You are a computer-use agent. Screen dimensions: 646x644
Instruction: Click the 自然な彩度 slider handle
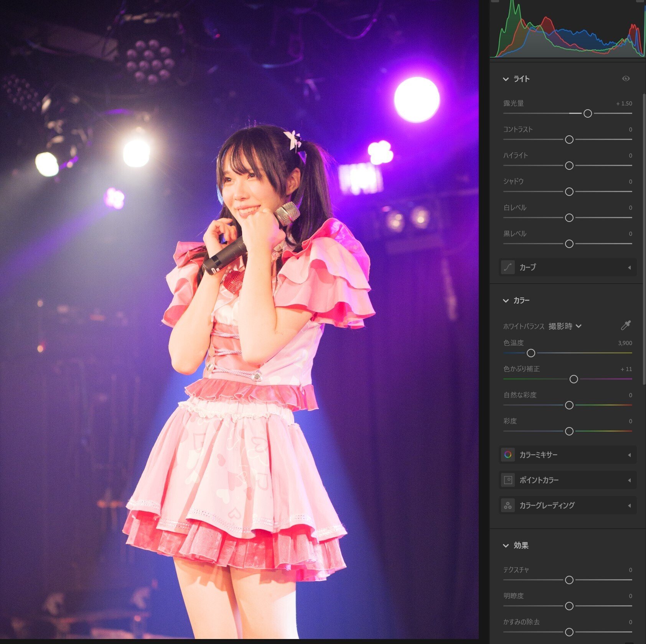(x=569, y=405)
